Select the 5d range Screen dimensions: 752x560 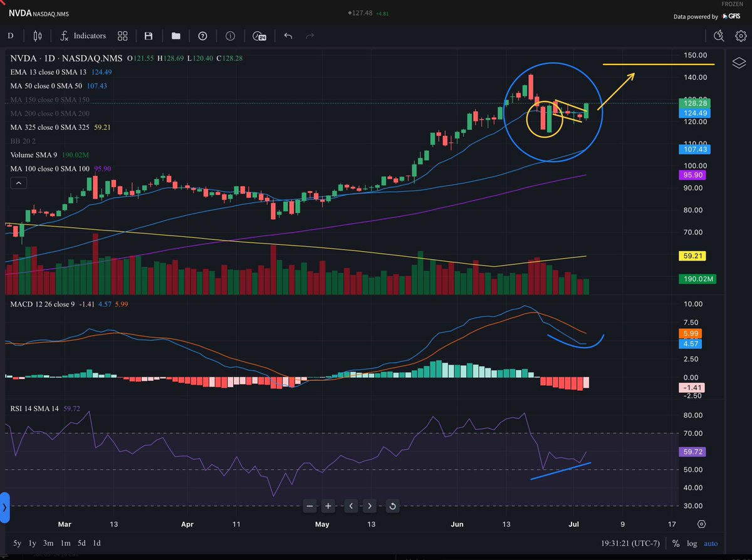(x=81, y=543)
